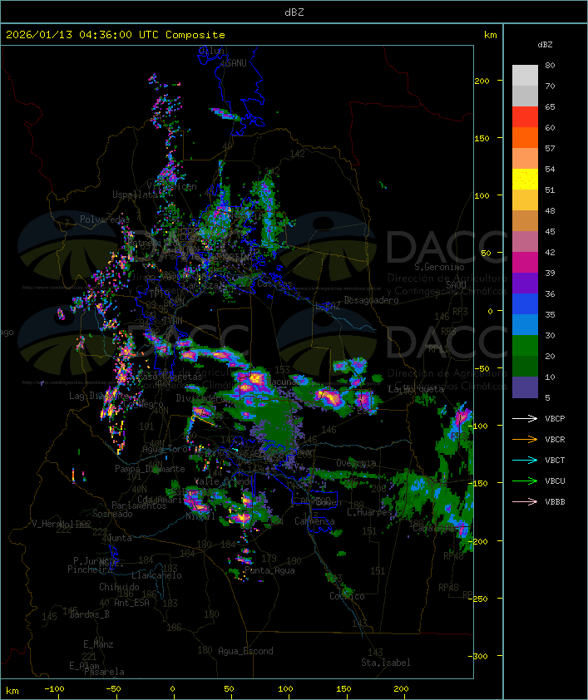The height and width of the screenshot is (700, 588).
Task: Click the Sta.Isabel label on map
Action: coord(385,663)
